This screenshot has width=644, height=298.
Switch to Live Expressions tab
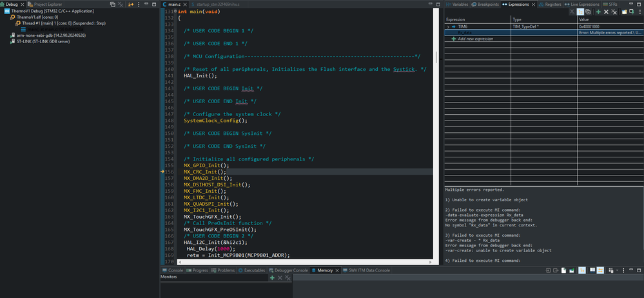click(581, 4)
